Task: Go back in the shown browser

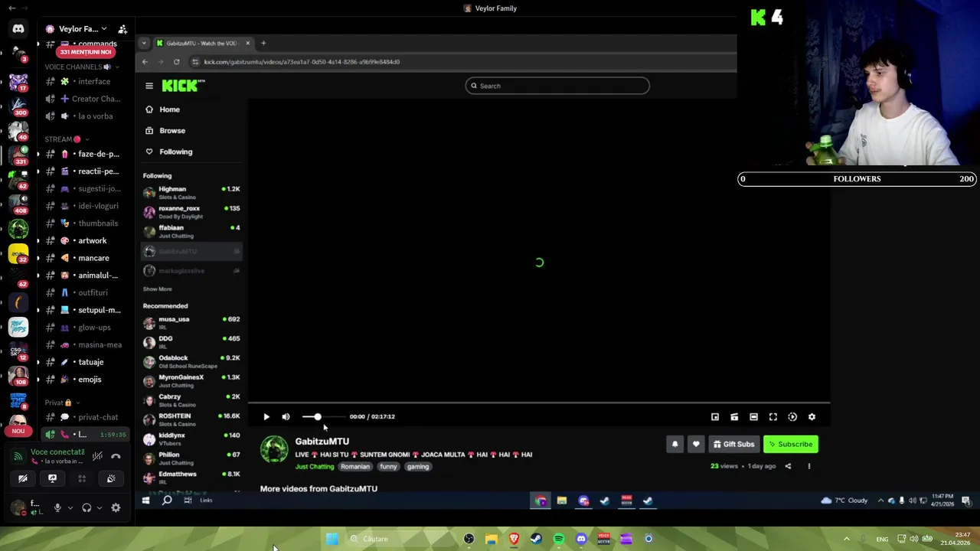Action: click(x=145, y=62)
